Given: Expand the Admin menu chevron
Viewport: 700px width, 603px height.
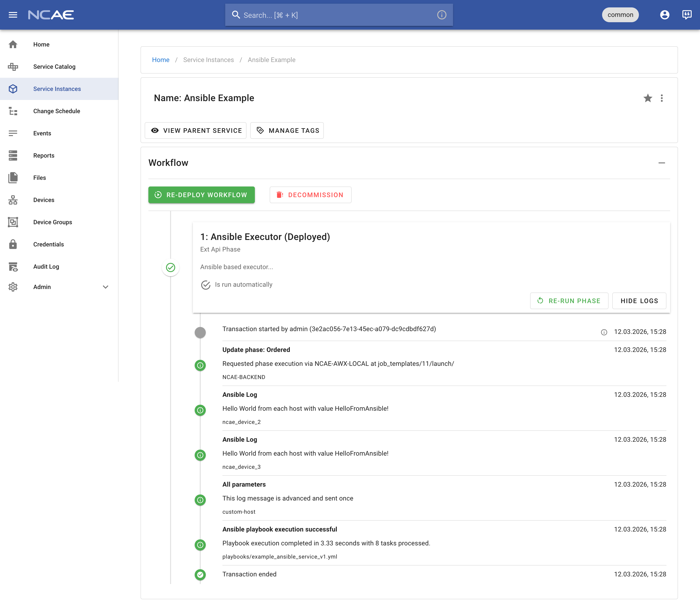Looking at the screenshot, I should pyautogui.click(x=105, y=287).
